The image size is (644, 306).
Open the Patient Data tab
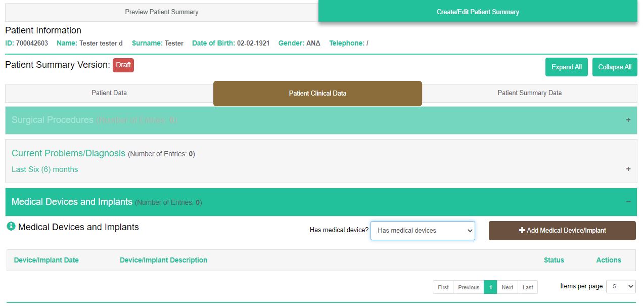tap(109, 93)
